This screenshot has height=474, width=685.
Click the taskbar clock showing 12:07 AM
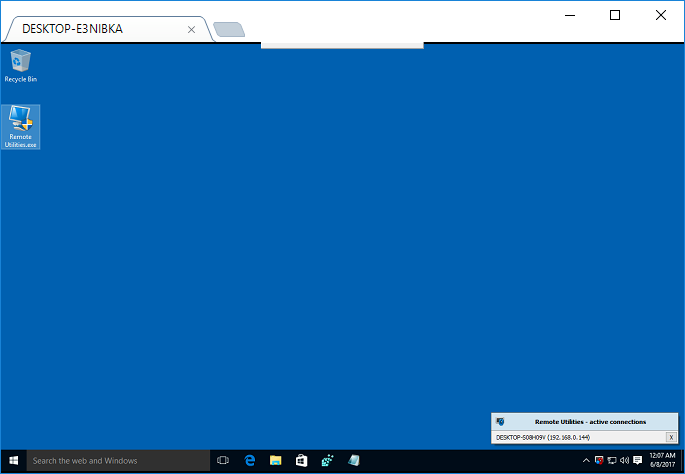[x=661, y=461]
